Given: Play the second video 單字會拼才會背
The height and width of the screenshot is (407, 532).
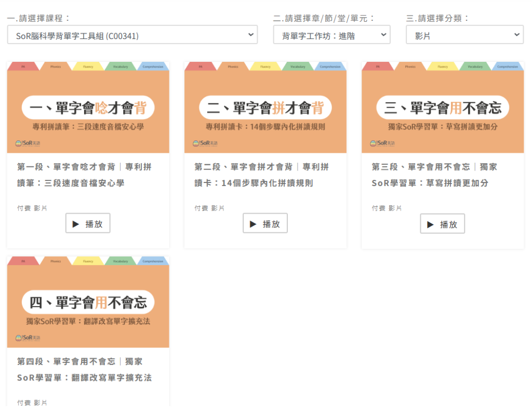Looking at the screenshot, I should pyautogui.click(x=265, y=224).
